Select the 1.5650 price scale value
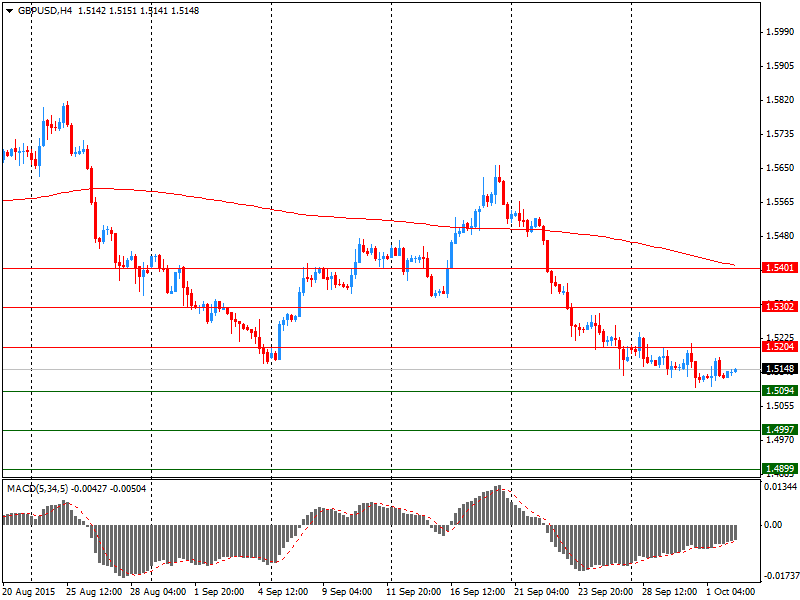800x600 pixels. [780, 168]
